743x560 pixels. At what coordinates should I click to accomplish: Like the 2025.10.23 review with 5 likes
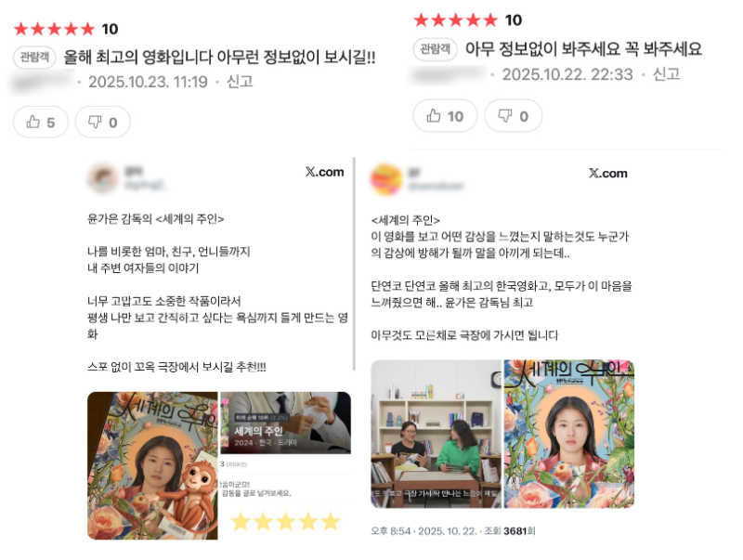tap(41, 123)
